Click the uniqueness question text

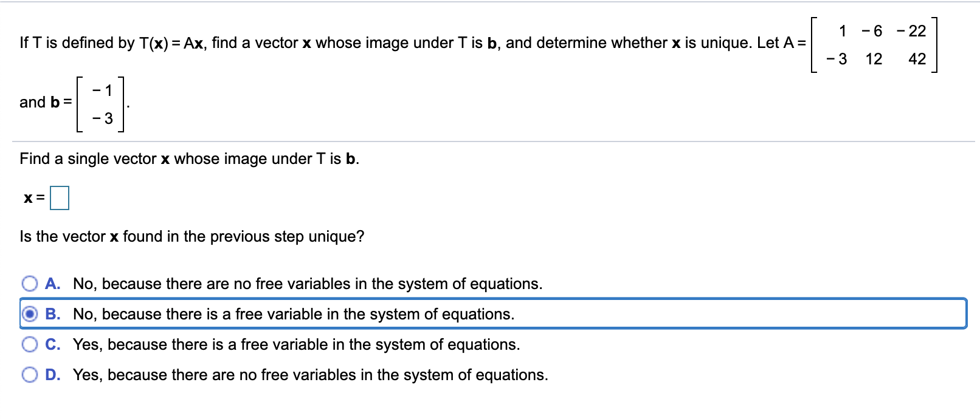(192, 236)
